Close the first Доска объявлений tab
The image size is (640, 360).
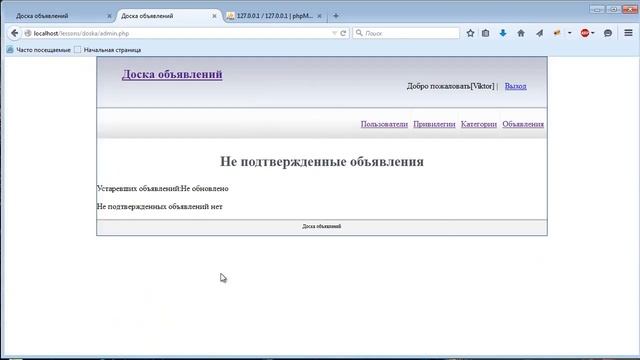(109, 16)
